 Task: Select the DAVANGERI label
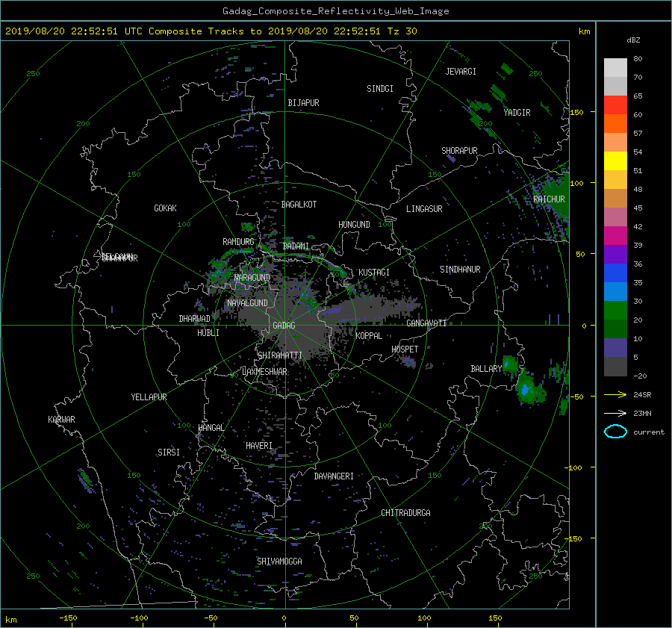334,476
